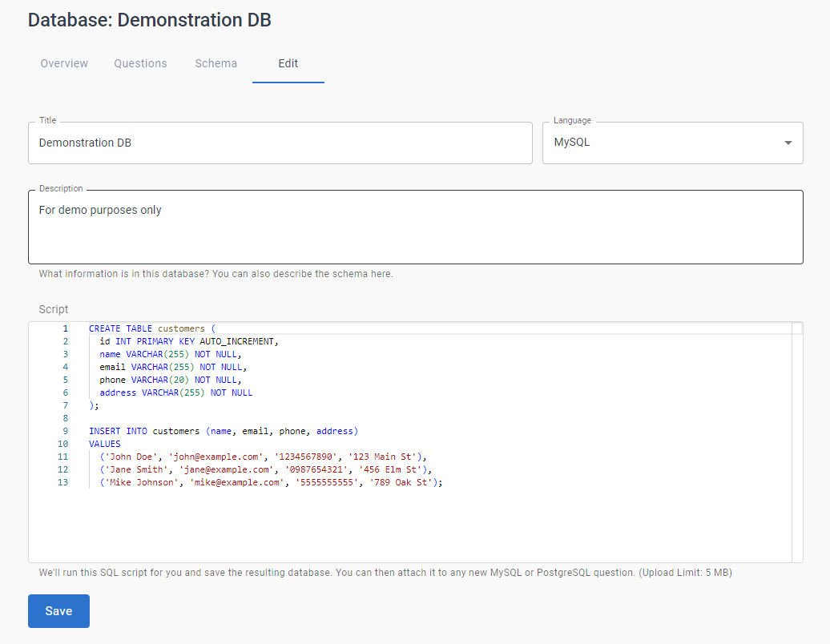The height and width of the screenshot is (644, 830).
Task: Click the 'John Doe' values row
Action: point(263,457)
